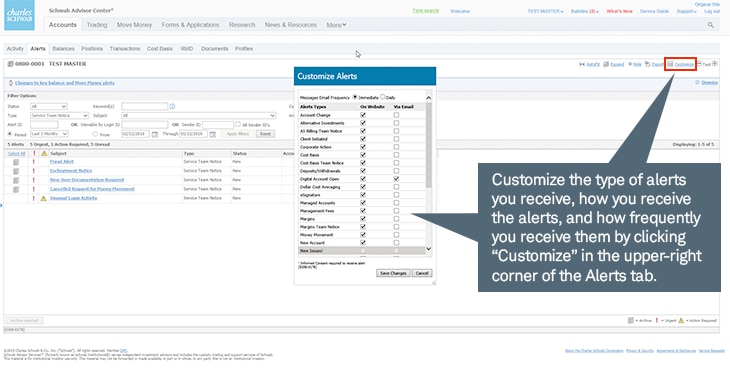
Task: Click Save Changes in Customize Alerts
Action: [393, 273]
